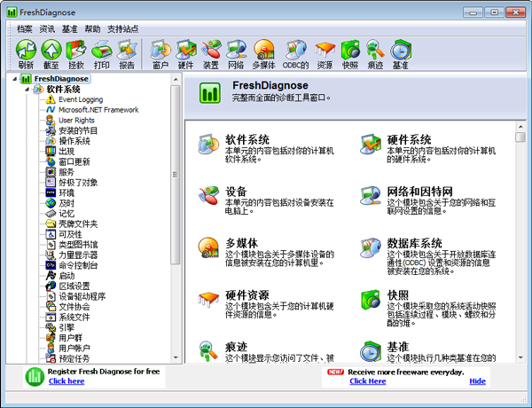
Task: Click the 刷新 refresh toolbar icon
Action: coord(26,55)
